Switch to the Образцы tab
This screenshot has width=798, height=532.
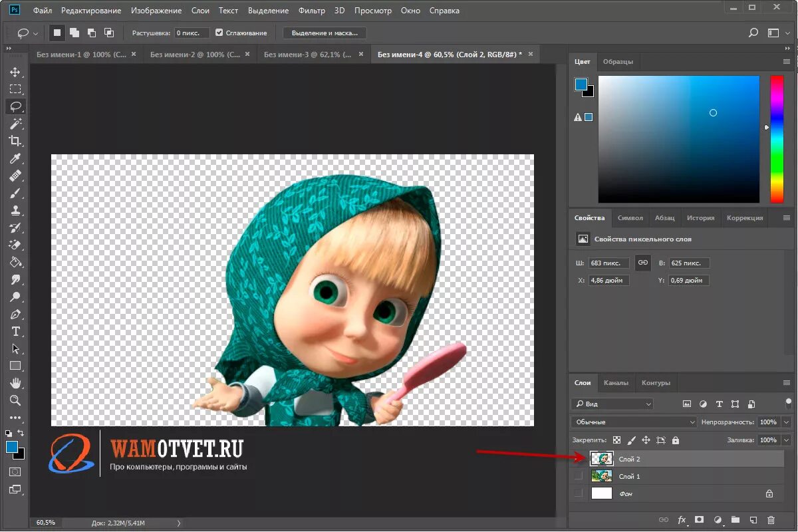[x=618, y=62]
